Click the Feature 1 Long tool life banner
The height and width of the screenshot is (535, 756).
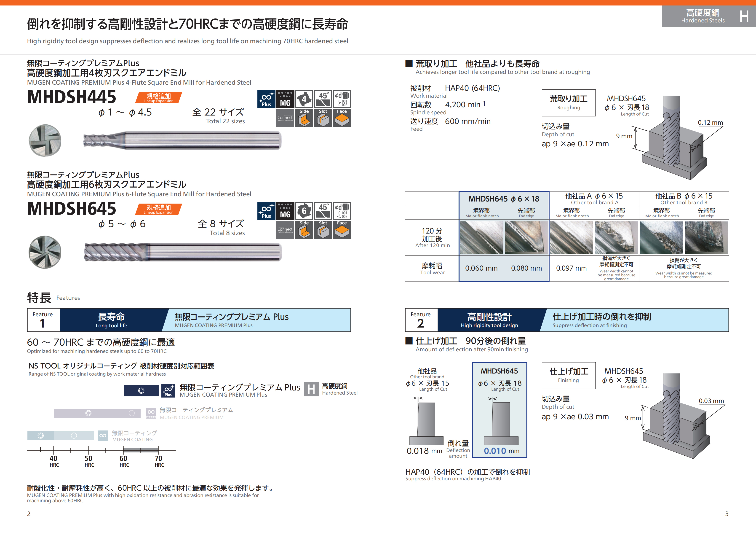[x=189, y=320]
